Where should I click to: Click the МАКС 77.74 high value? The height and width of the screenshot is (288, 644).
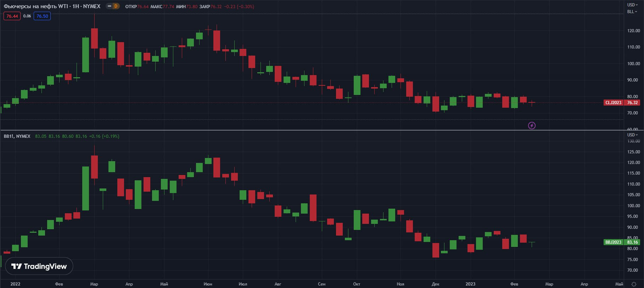pyautogui.click(x=162, y=7)
